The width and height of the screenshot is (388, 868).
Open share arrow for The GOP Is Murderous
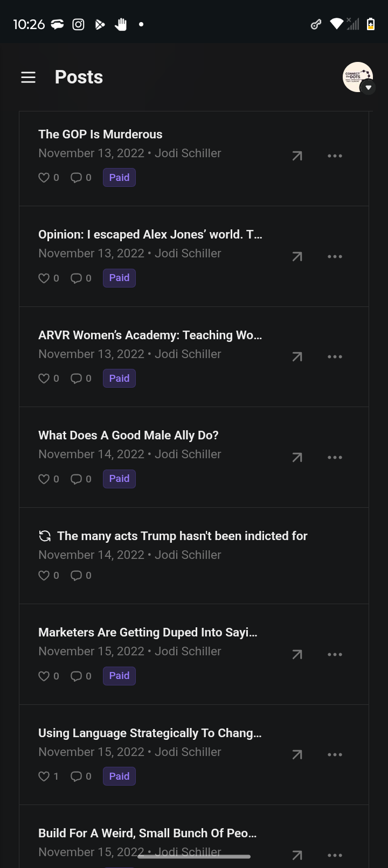[297, 156]
